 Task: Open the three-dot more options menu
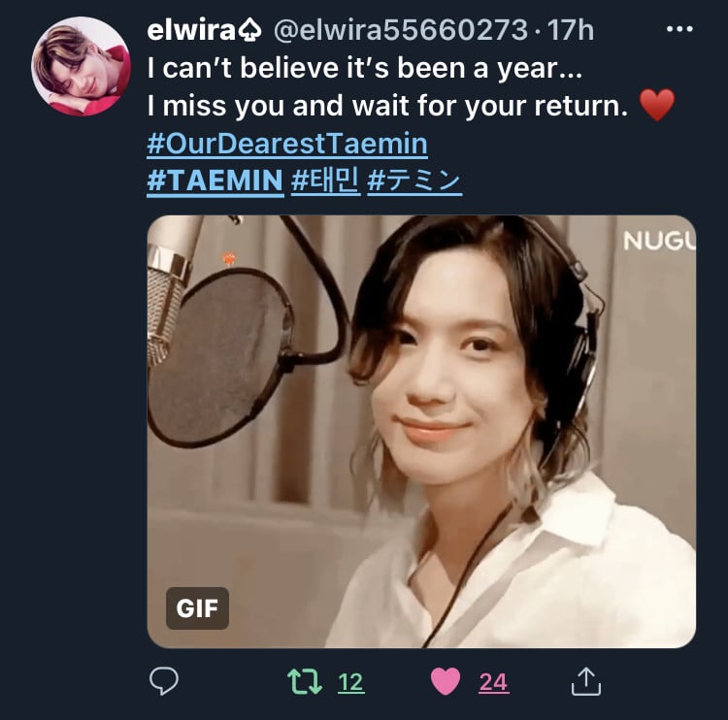click(679, 29)
